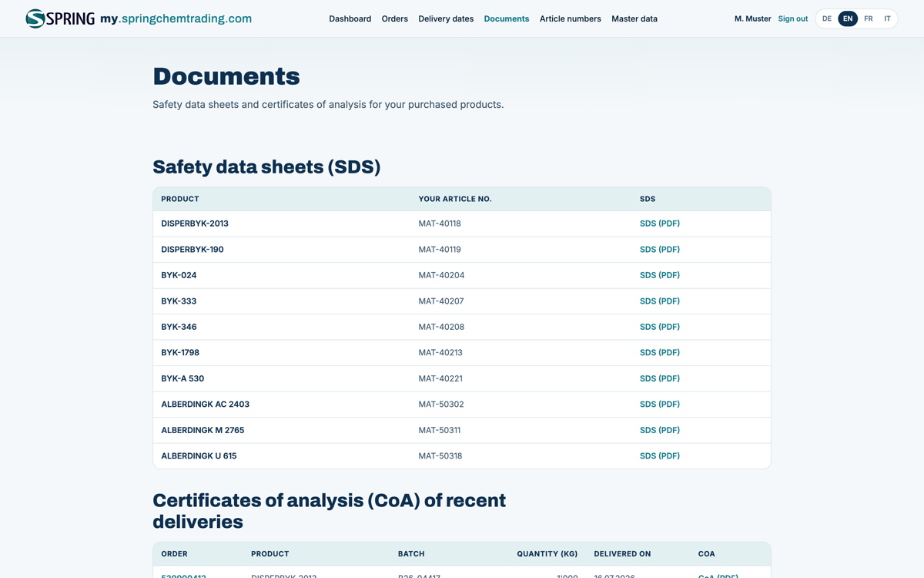924x578 pixels.
Task: Open SDS PDF for BYK-A 530
Action: pyautogui.click(x=660, y=378)
